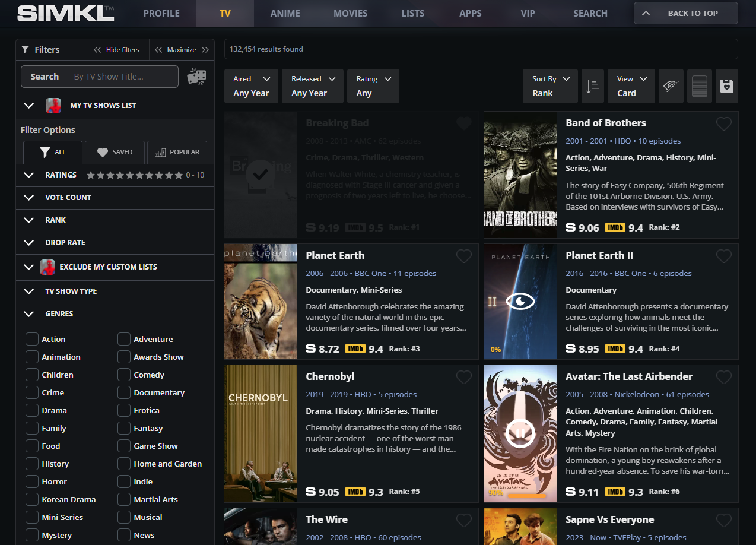The width and height of the screenshot is (756, 545).
Task: Click the Back to Top button
Action: 685,13
